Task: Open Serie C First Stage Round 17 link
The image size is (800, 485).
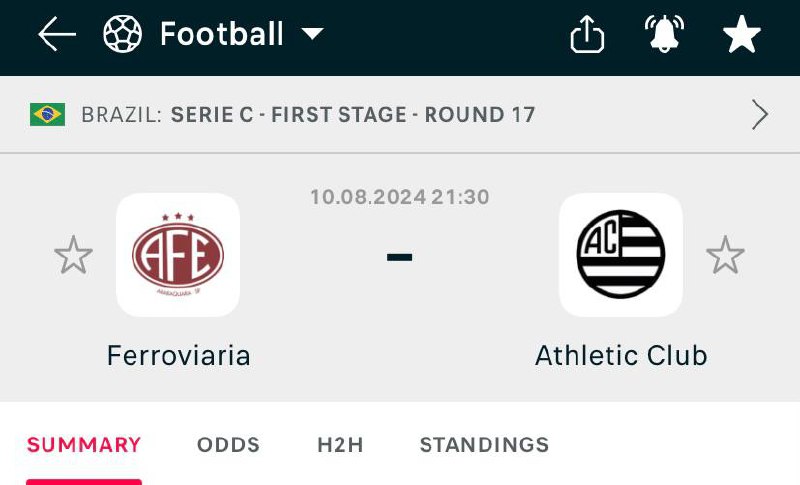Action: pyautogui.click(x=353, y=114)
